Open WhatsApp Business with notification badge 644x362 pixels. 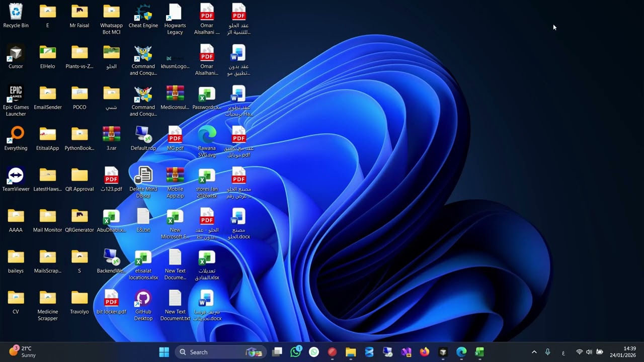click(x=296, y=352)
